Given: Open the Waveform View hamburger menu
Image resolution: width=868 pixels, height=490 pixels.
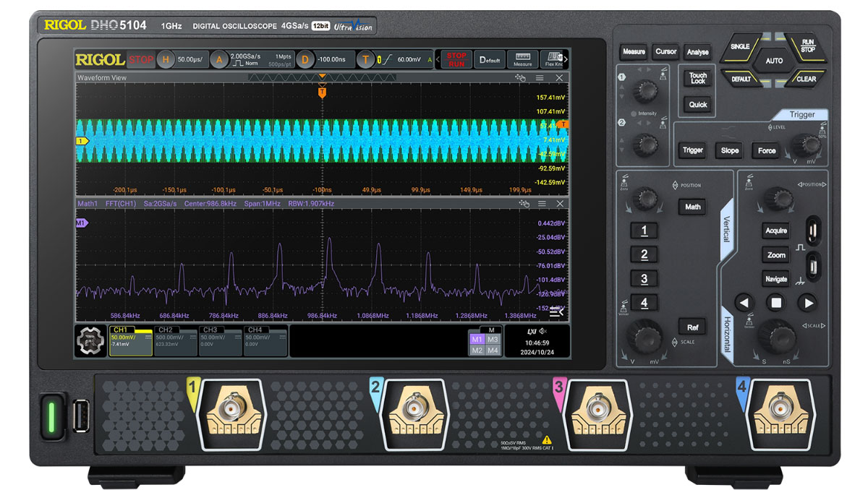Looking at the screenshot, I should point(540,78).
